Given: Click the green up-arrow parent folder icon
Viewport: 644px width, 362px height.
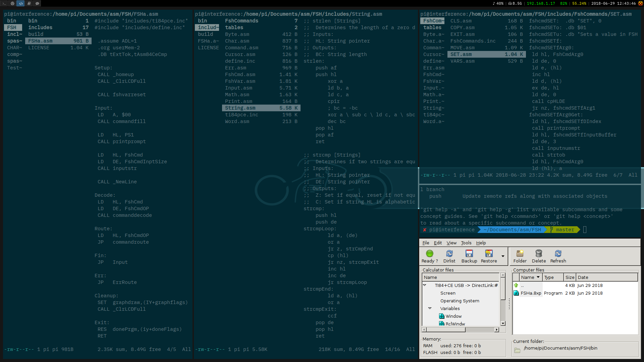Looking at the screenshot, I should 516,285.
